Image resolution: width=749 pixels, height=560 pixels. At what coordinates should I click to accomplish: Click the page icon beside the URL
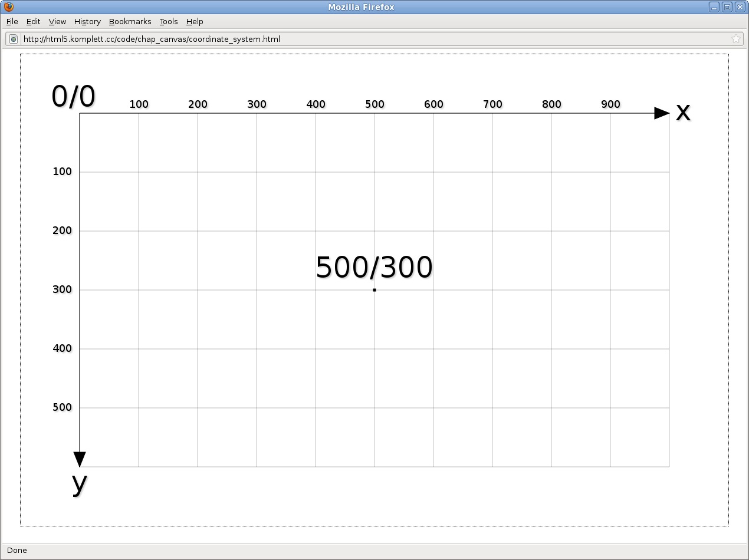pos(14,39)
